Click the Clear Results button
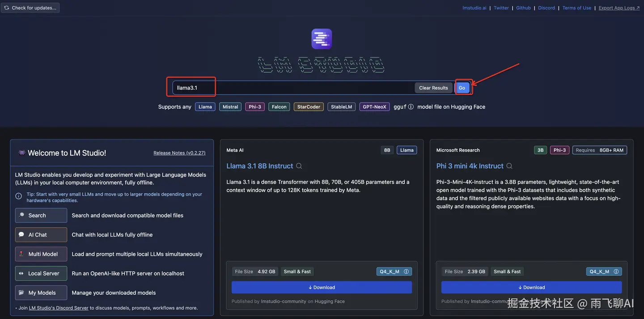This screenshot has height=319, width=644. [x=433, y=88]
